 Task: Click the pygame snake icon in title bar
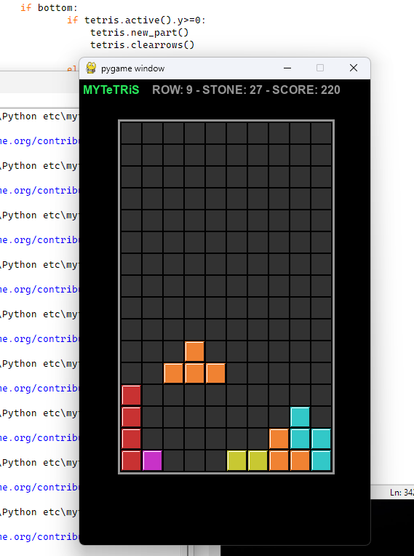(x=91, y=68)
